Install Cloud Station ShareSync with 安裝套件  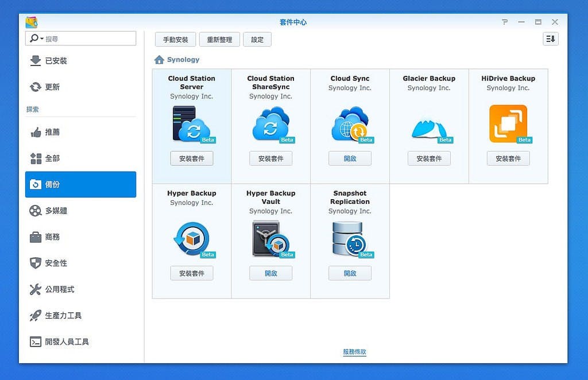271,158
